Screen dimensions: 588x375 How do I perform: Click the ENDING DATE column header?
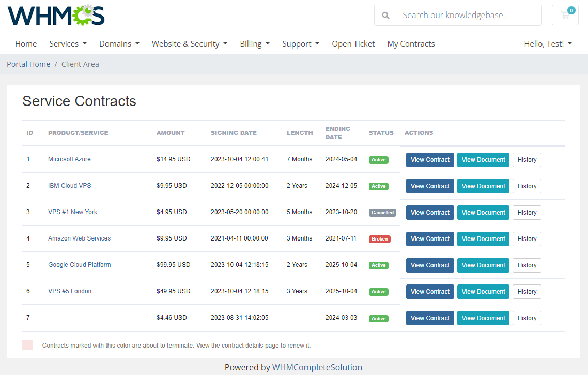pos(338,133)
